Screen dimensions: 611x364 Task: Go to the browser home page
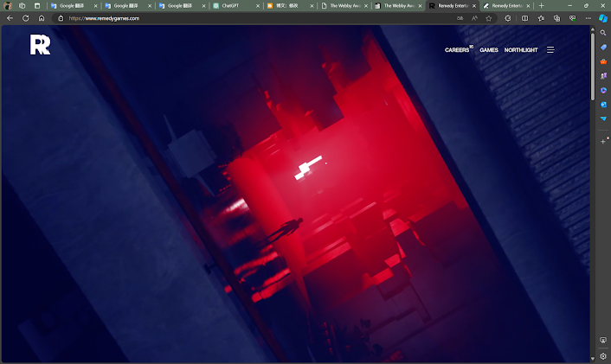click(42, 18)
